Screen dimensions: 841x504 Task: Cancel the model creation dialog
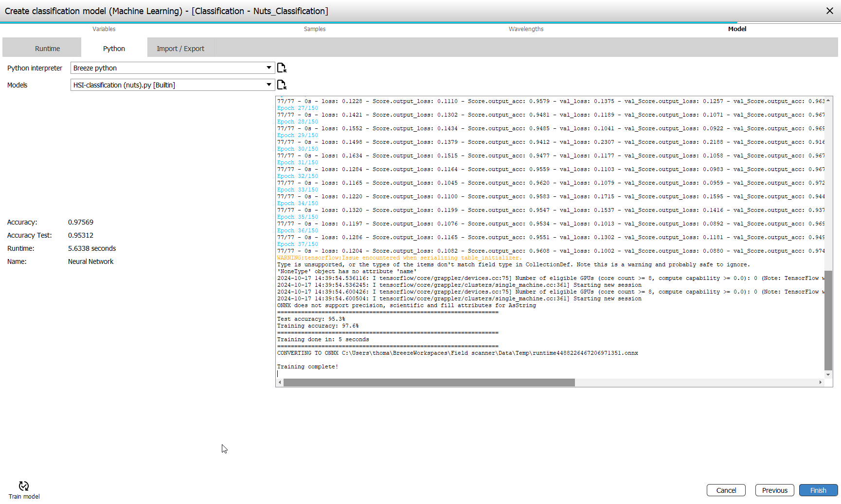point(726,490)
